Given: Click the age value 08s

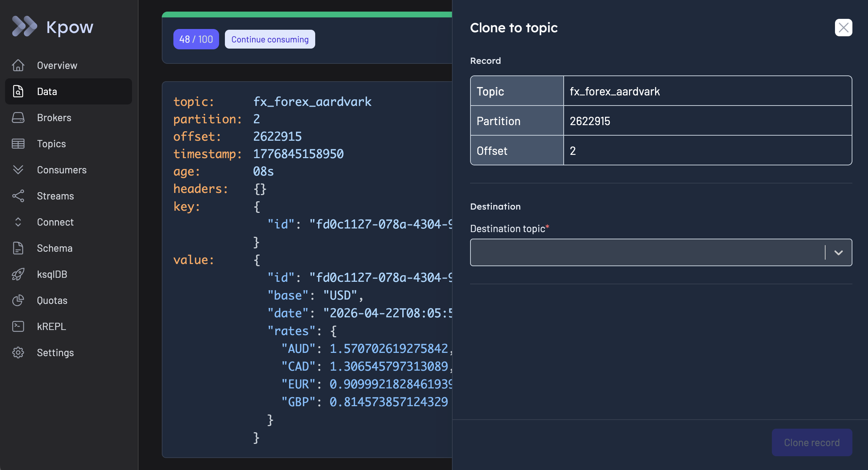Looking at the screenshot, I should pyautogui.click(x=263, y=171).
